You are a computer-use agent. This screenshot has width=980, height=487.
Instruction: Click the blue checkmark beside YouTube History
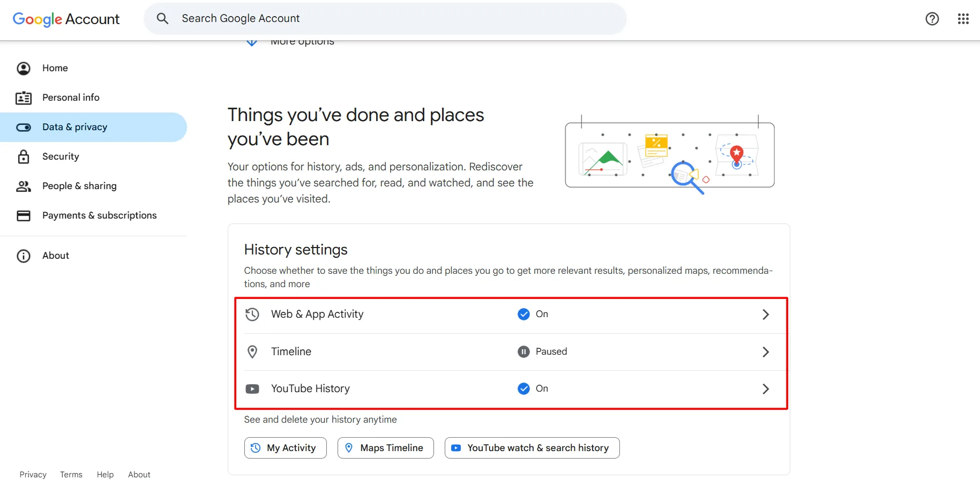[x=523, y=389]
